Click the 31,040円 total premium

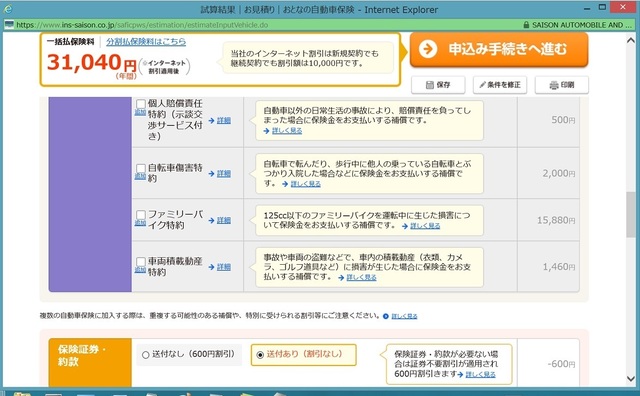(92, 63)
